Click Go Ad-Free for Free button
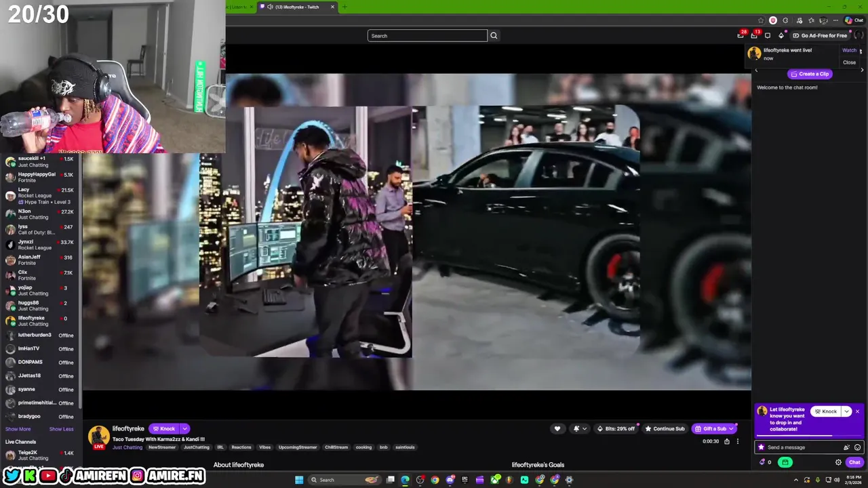Image resolution: width=868 pixels, height=488 pixels. (820, 35)
